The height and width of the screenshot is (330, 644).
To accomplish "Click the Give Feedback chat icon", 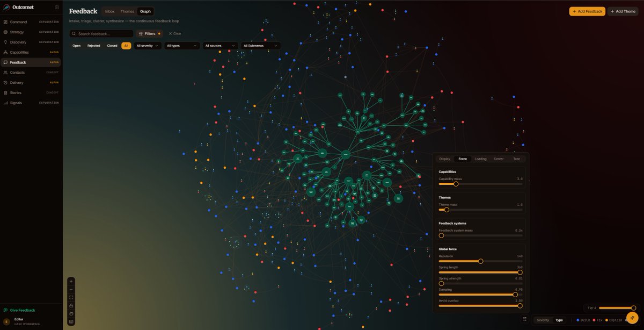I will pyautogui.click(x=5, y=310).
